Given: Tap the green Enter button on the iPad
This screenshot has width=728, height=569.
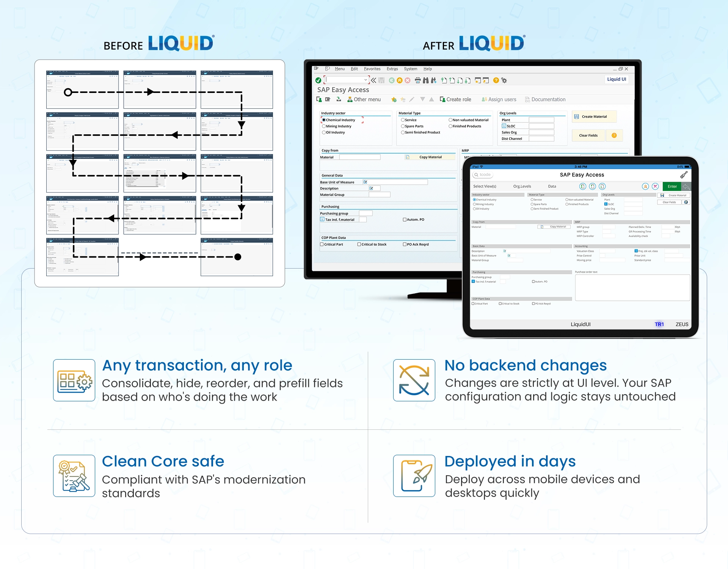Looking at the screenshot, I should coord(672,186).
